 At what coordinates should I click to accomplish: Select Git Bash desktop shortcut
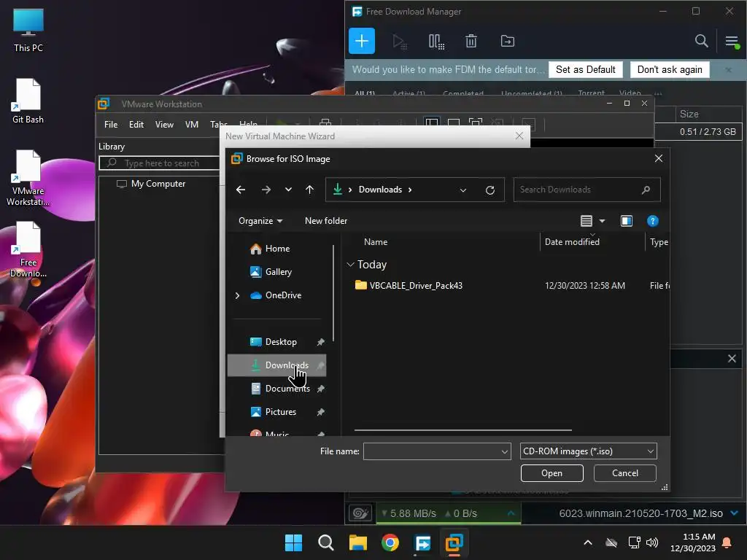point(28,101)
